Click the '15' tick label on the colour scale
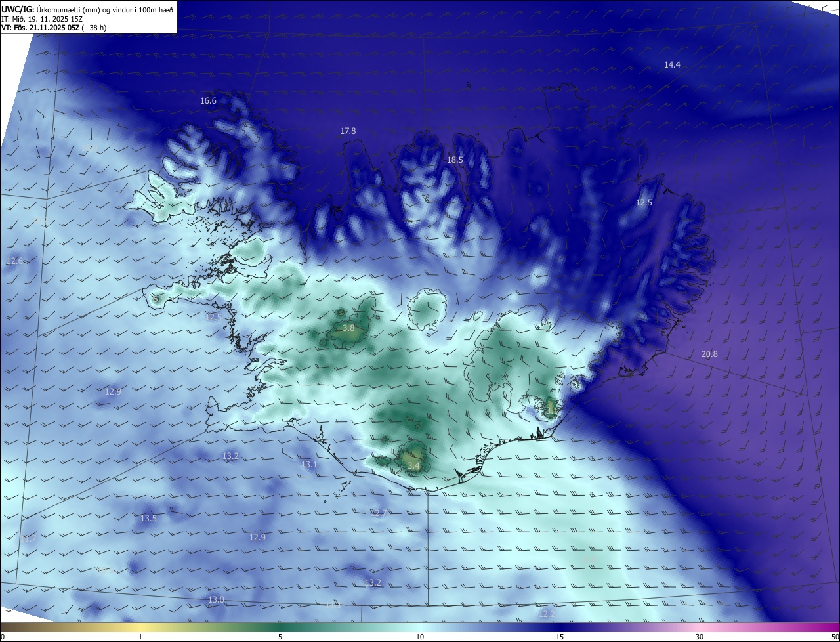840x642 pixels. [560, 637]
